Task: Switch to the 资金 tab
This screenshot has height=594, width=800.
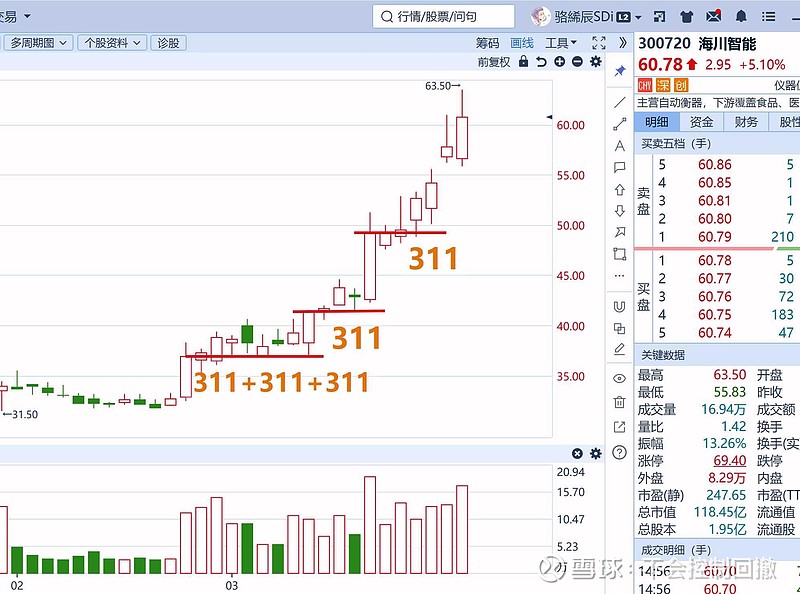Action: point(702,121)
